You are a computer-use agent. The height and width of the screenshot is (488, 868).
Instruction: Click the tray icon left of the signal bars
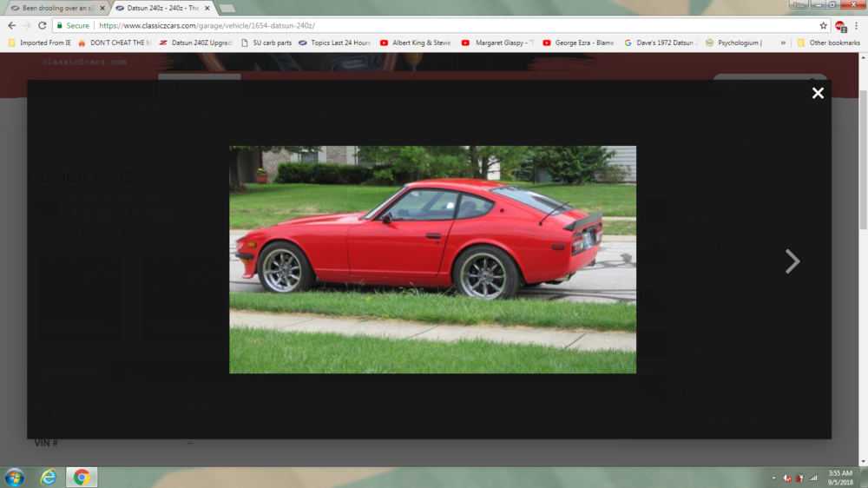(x=800, y=478)
